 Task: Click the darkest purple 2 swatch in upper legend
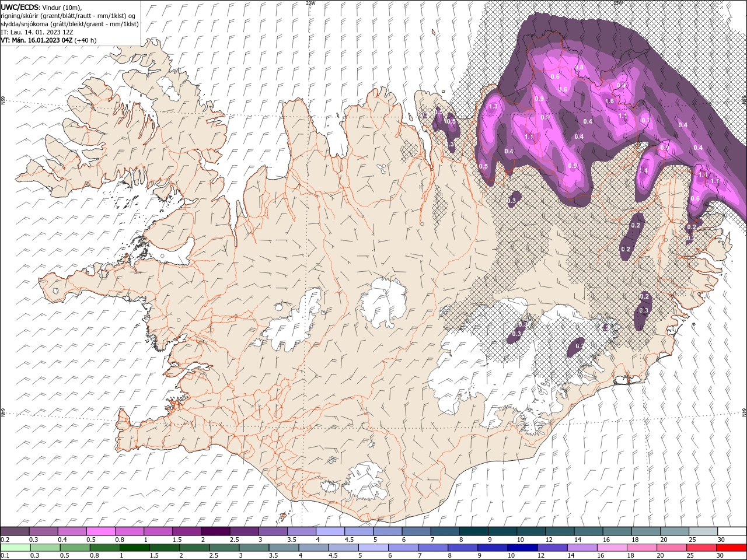point(215,531)
